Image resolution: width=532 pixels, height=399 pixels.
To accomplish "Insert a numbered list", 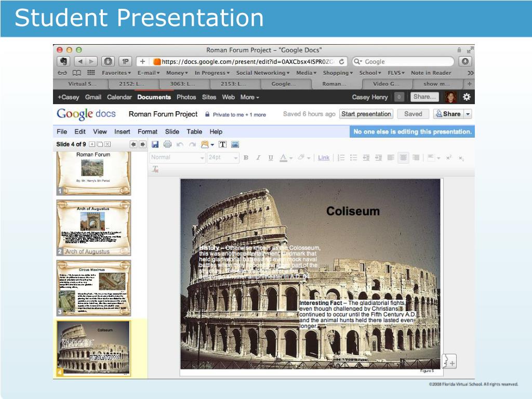I will 341,157.
